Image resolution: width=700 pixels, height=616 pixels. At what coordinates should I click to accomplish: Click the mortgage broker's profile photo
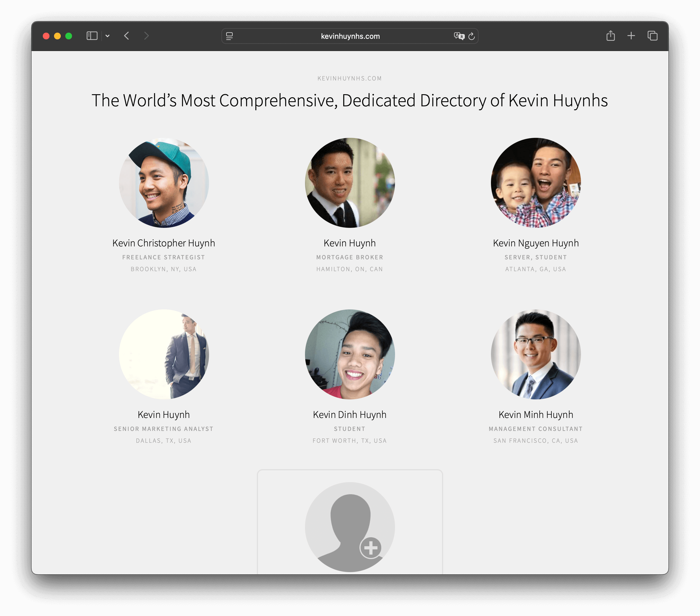point(350,183)
